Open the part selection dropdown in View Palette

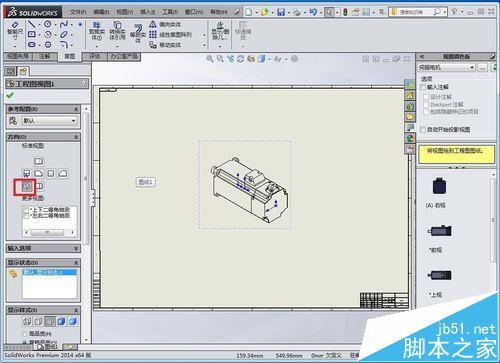tap(446, 67)
